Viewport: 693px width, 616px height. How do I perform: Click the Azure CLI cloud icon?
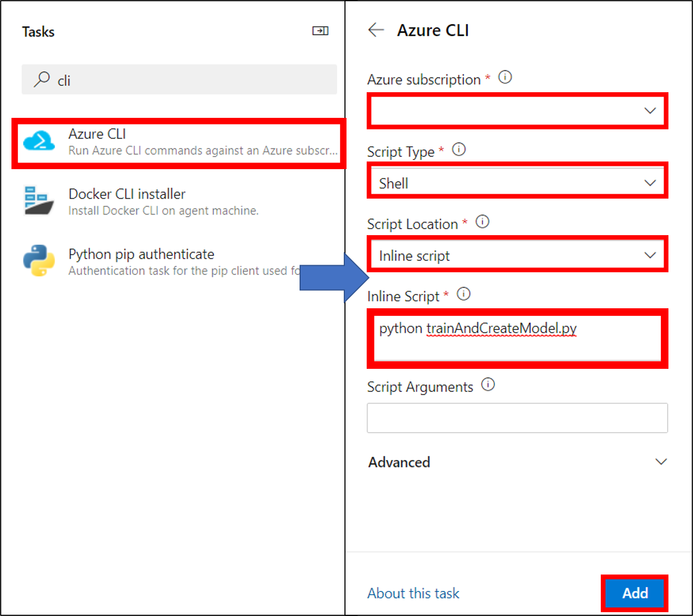[39, 141]
